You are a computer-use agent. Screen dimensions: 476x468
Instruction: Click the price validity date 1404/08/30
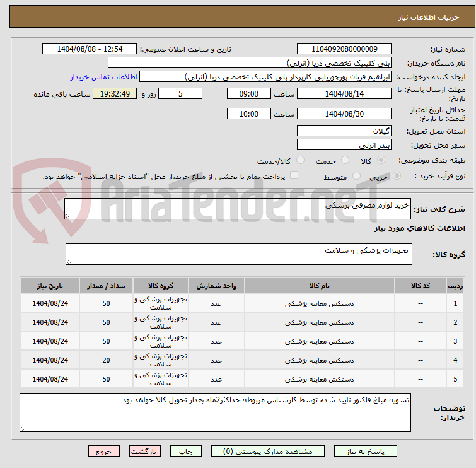344,114
